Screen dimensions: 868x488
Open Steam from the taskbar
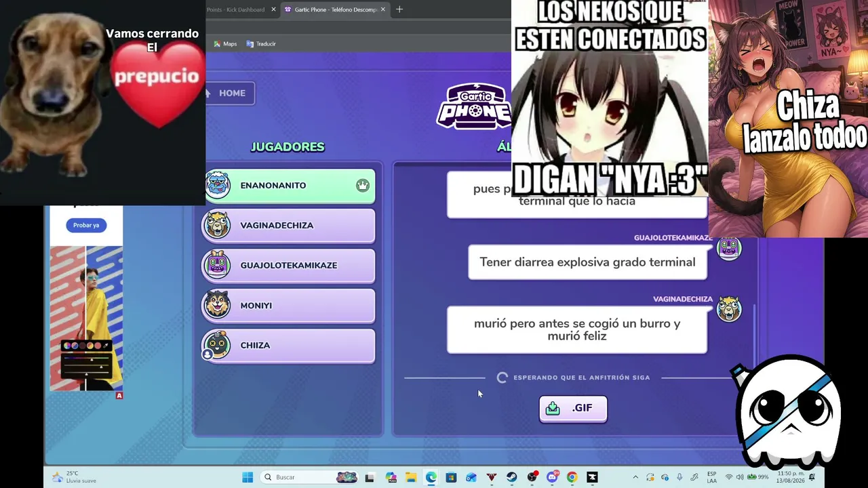512,477
